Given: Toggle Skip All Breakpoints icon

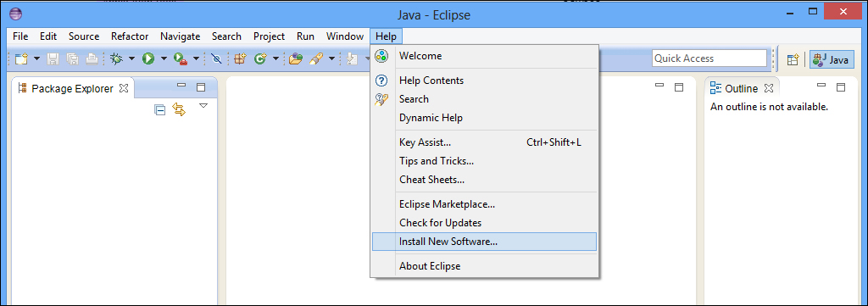Looking at the screenshot, I should 216,58.
